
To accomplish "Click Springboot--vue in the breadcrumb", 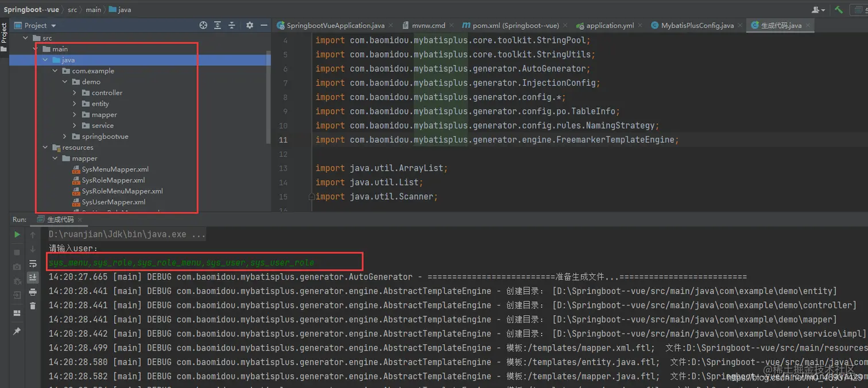I will coord(32,10).
